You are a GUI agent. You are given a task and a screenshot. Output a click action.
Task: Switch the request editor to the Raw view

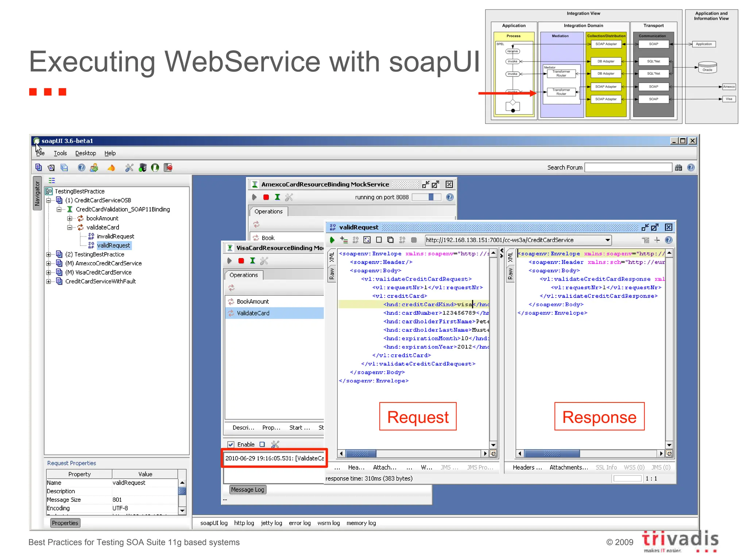332,273
